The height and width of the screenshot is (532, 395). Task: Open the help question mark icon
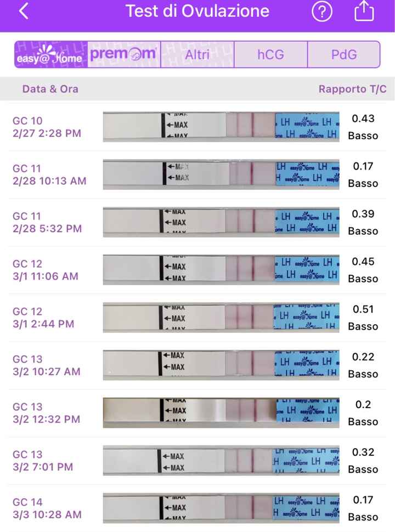(322, 12)
